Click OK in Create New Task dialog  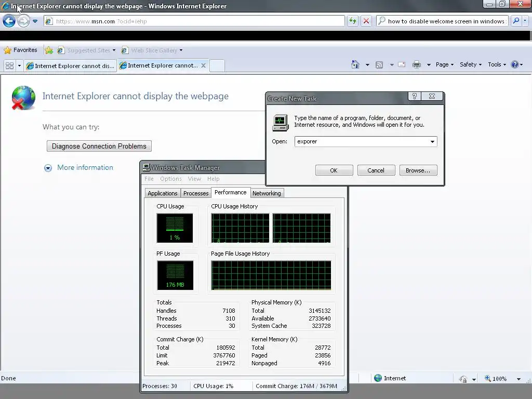pos(334,170)
